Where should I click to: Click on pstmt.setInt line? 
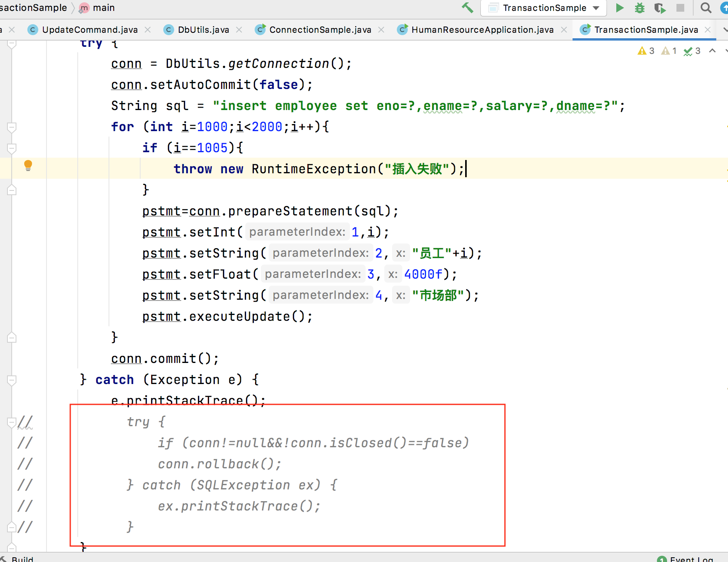(266, 232)
